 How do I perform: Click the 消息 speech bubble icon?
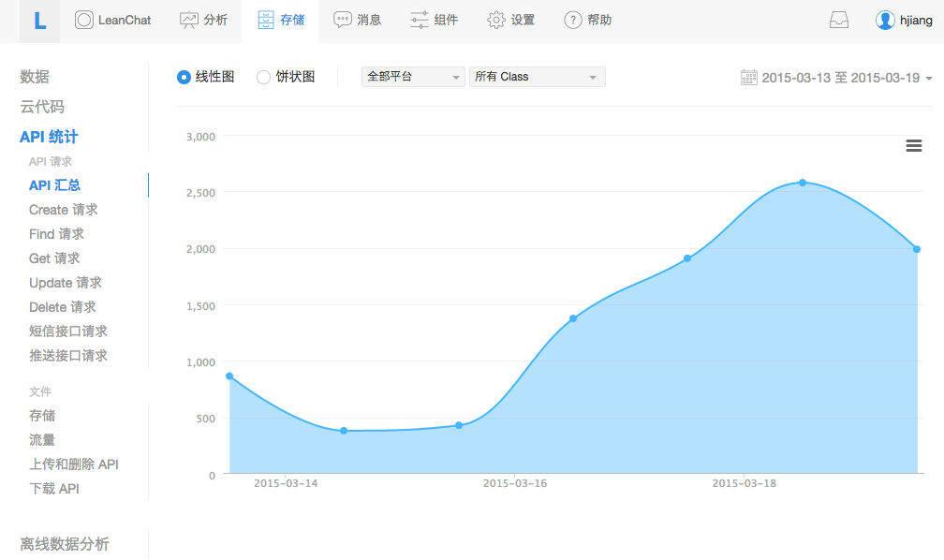(342, 20)
